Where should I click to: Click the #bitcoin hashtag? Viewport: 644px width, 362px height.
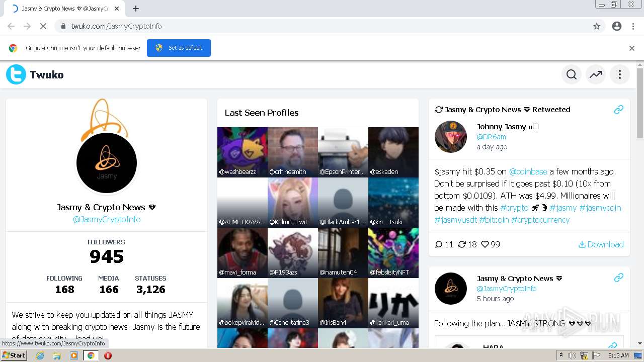[x=494, y=220]
